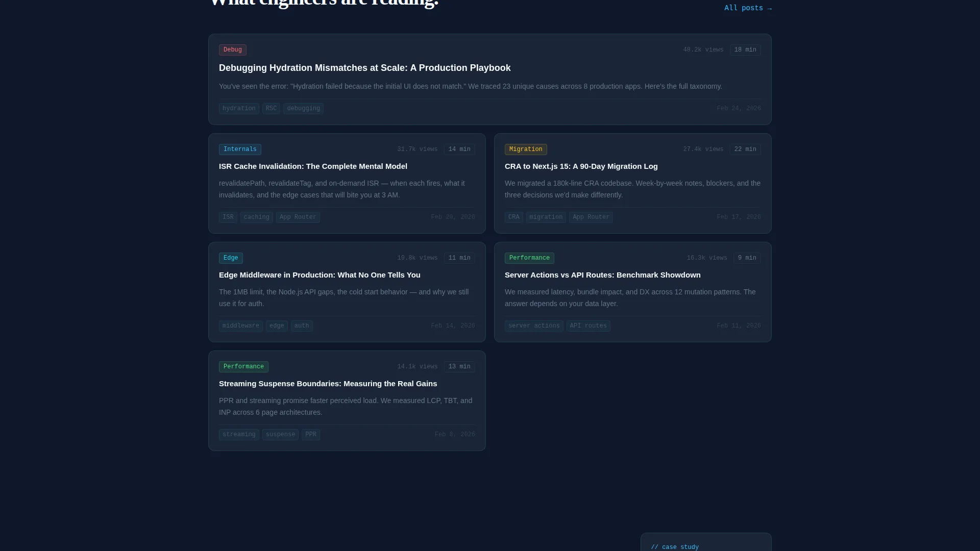Click the // case study label
The image size is (980, 551).
click(675, 547)
